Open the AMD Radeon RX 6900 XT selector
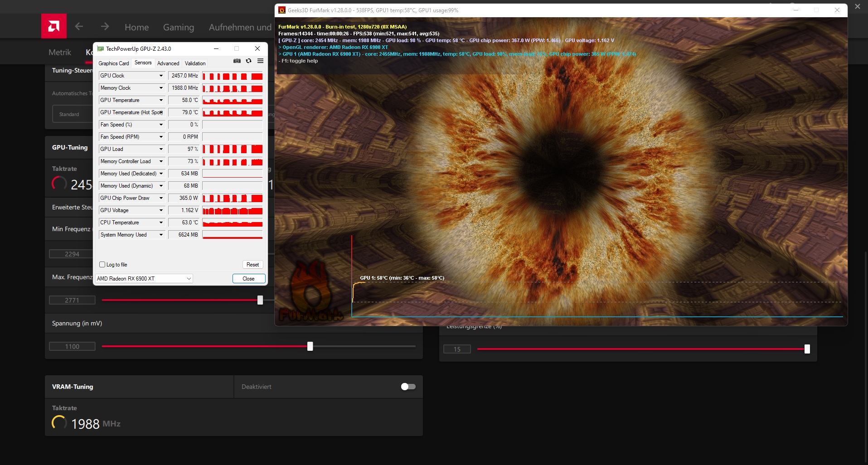The width and height of the screenshot is (868, 465). (144, 279)
